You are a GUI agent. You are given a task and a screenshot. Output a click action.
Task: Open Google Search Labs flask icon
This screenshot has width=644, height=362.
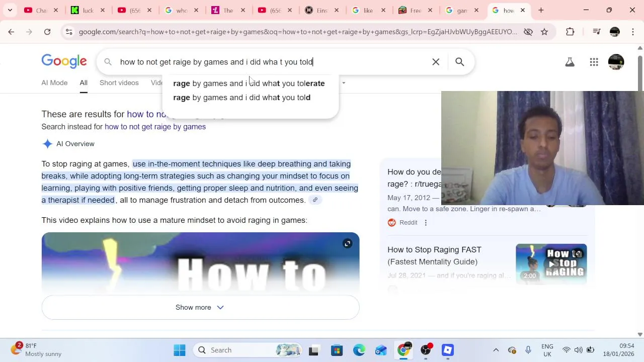tap(570, 62)
